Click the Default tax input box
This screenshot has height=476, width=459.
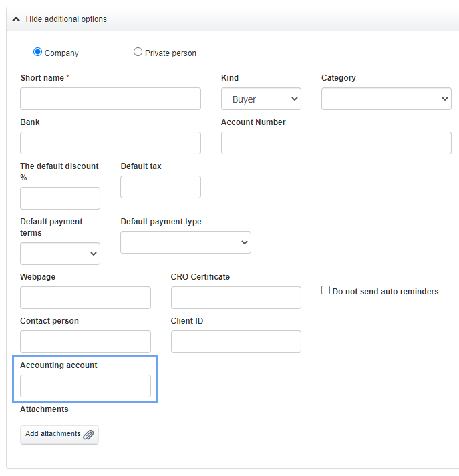tap(160, 187)
